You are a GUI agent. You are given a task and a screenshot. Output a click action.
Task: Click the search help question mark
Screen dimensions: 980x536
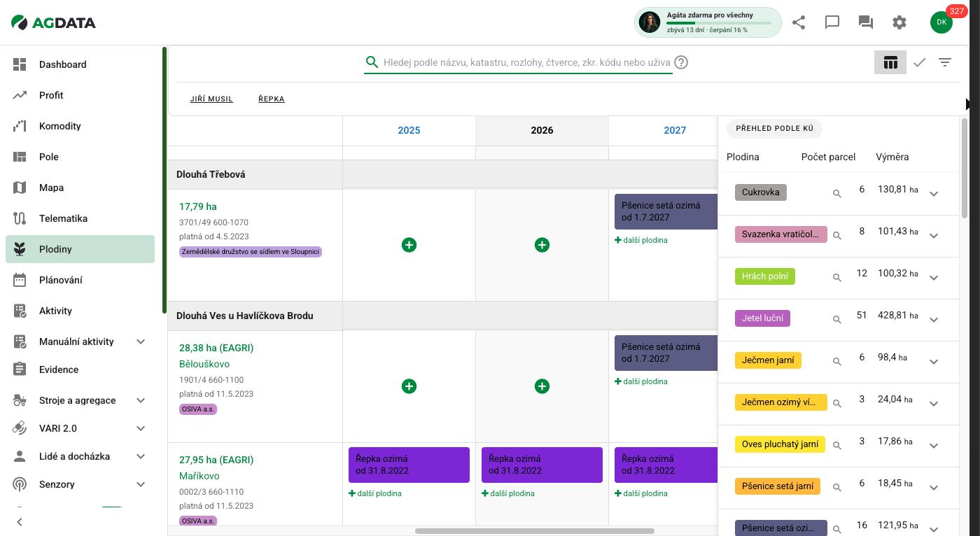tap(681, 62)
